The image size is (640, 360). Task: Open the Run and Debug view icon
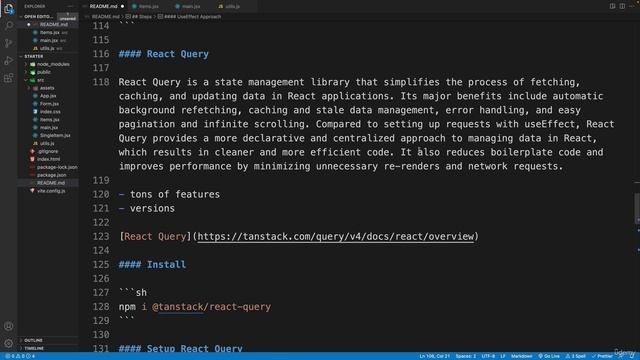pos(9,60)
